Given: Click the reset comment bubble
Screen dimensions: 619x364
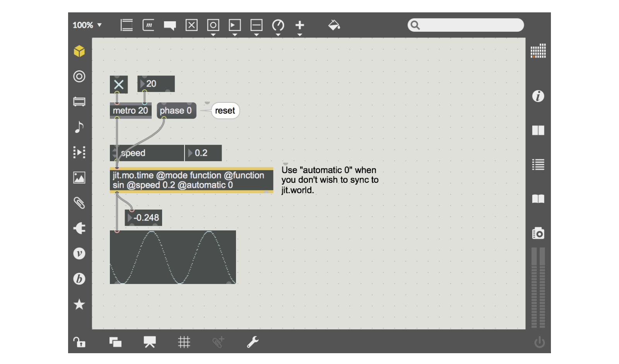Looking at the screenshot, I should [x=225, y=111].
